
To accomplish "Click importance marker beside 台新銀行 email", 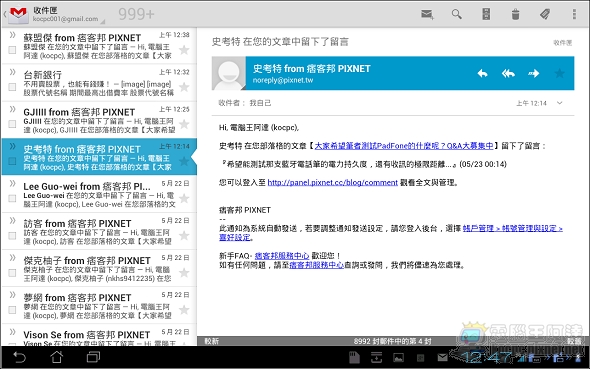I will point(12,72).
